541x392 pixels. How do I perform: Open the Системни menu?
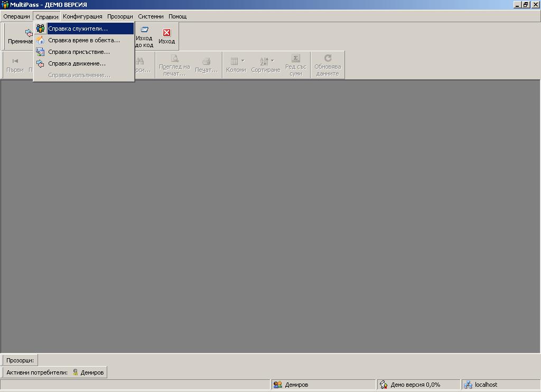(151, 16)
